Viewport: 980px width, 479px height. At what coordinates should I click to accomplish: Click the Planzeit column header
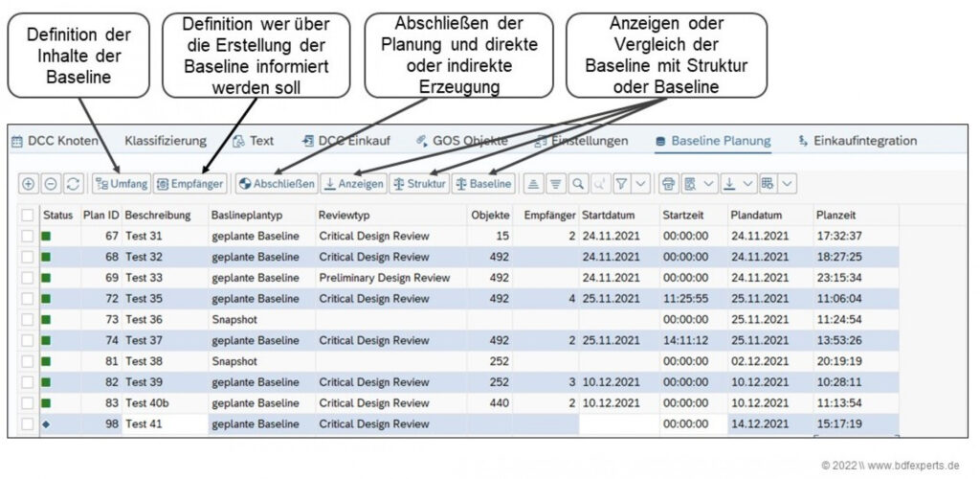[856, 216]
